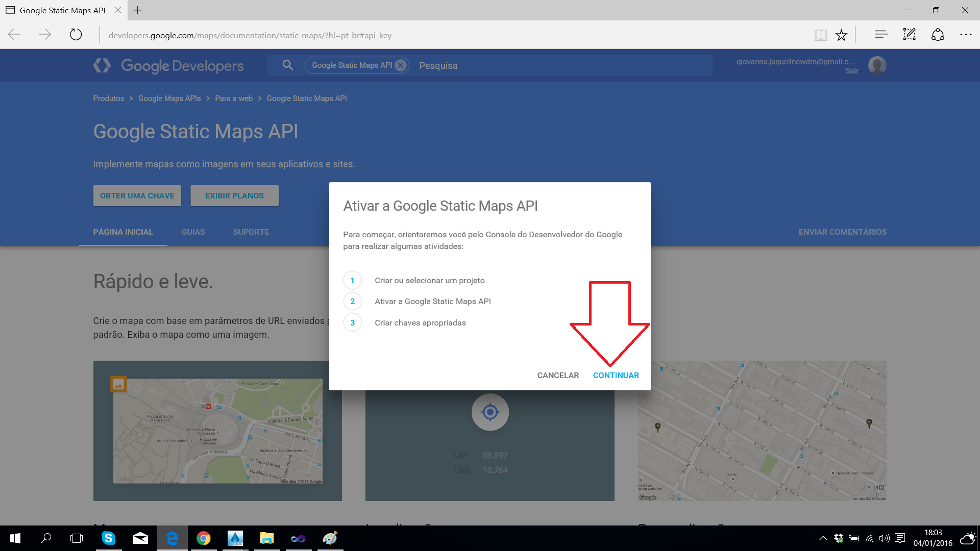Click Google Static Maps API breadcrumb

coord(307,98)
